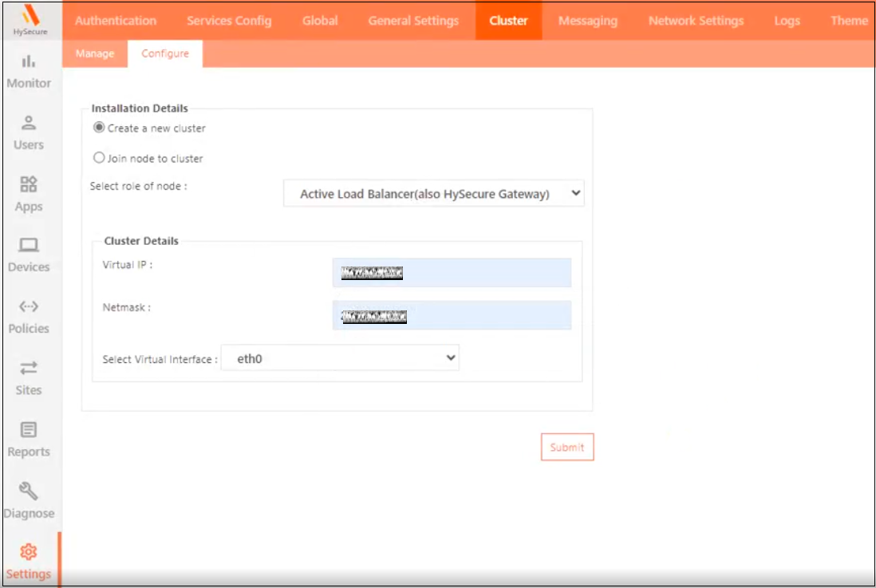Viewport: 876px width, 588px height.
Task: Select the Devices laptop icon
Action: 29,245
